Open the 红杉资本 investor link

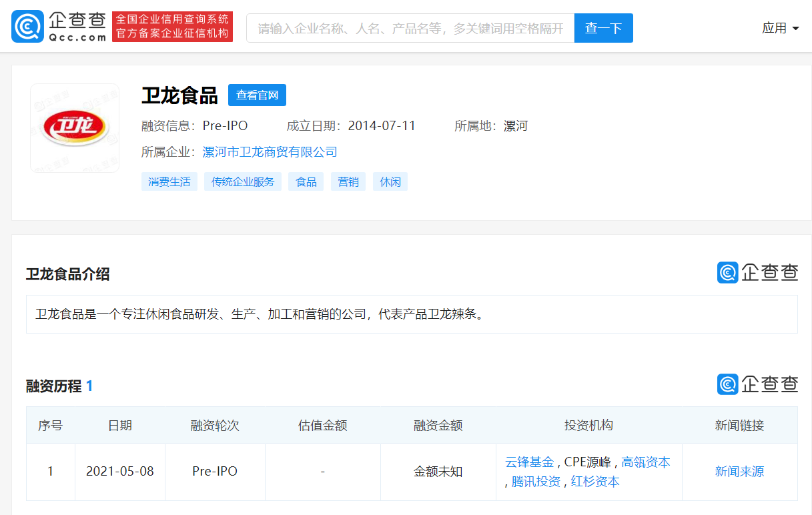click(595, 481)
